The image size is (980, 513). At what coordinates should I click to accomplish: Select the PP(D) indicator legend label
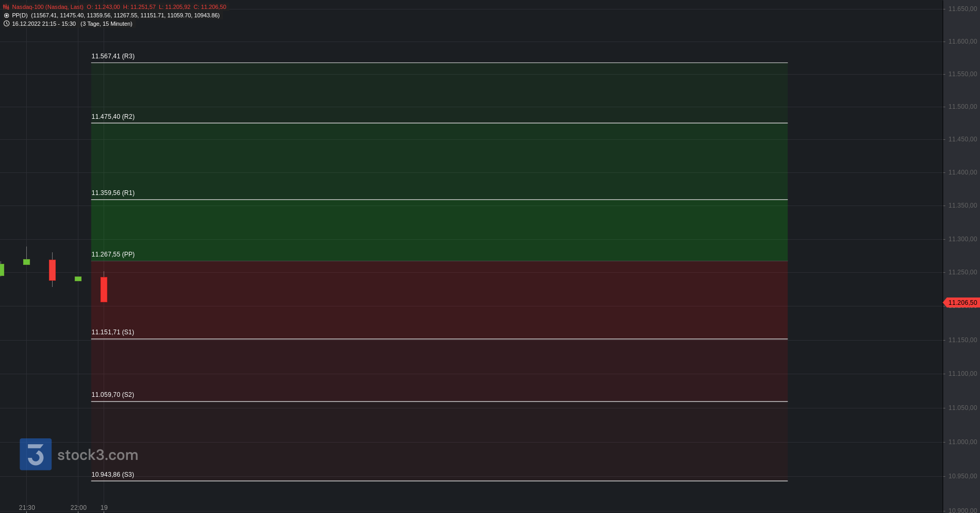pyautogui.click(x=20, y=16)
